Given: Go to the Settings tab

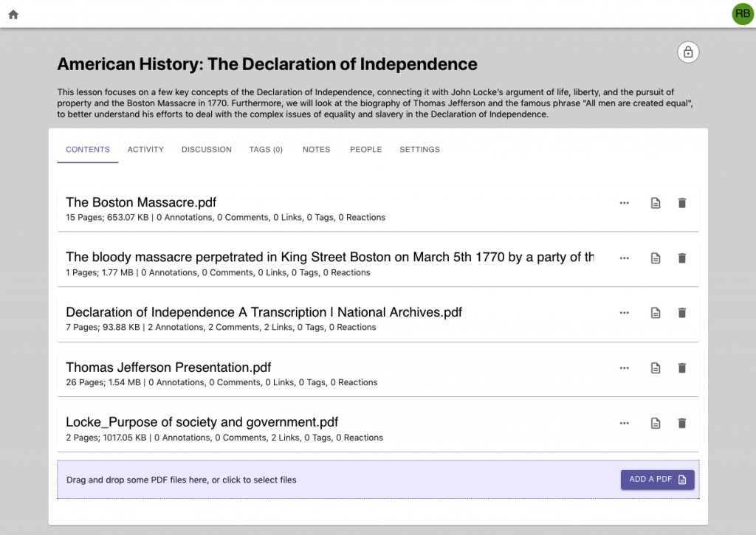Looking at the screenshot, I should click(x=419, y=150).
